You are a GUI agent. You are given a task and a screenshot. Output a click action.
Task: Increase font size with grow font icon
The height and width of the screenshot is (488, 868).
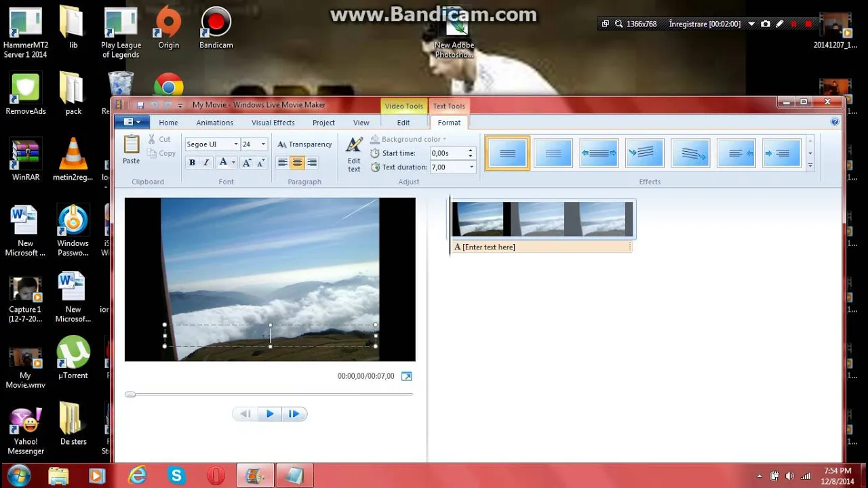click(247, 163)
